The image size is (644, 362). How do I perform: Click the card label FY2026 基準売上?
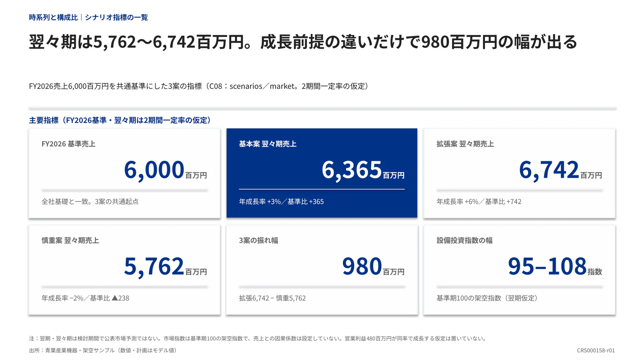pyautogui.click(x=68, y=144)
